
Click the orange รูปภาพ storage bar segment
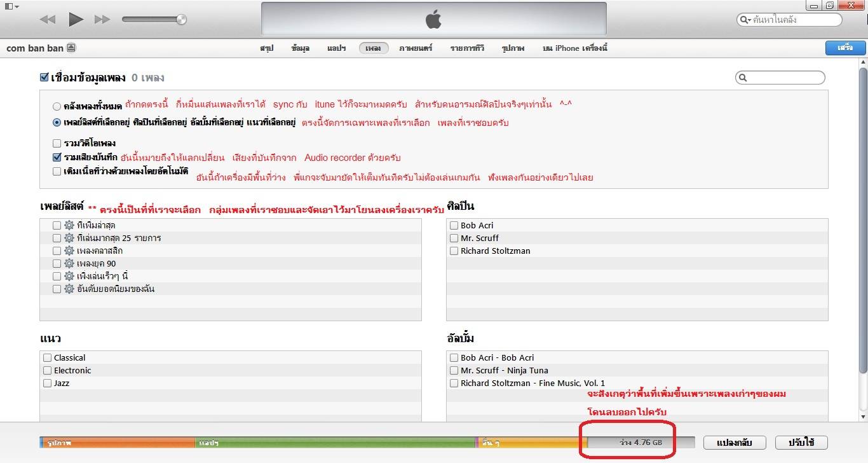[x=119, y=442]
